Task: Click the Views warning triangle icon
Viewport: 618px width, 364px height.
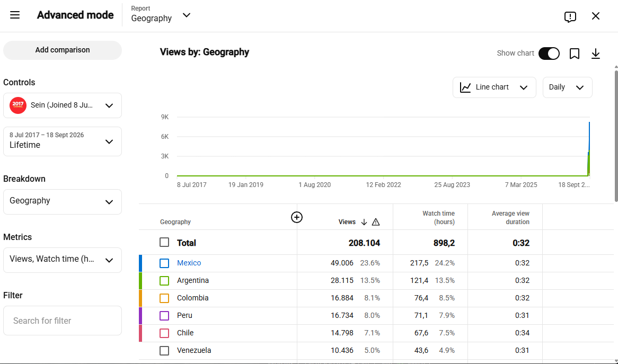Action: click(x=376, y=222)
